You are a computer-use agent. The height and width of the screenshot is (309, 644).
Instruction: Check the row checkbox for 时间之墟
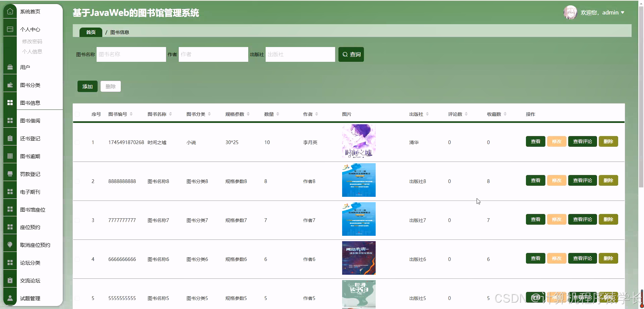click(77, 142)
